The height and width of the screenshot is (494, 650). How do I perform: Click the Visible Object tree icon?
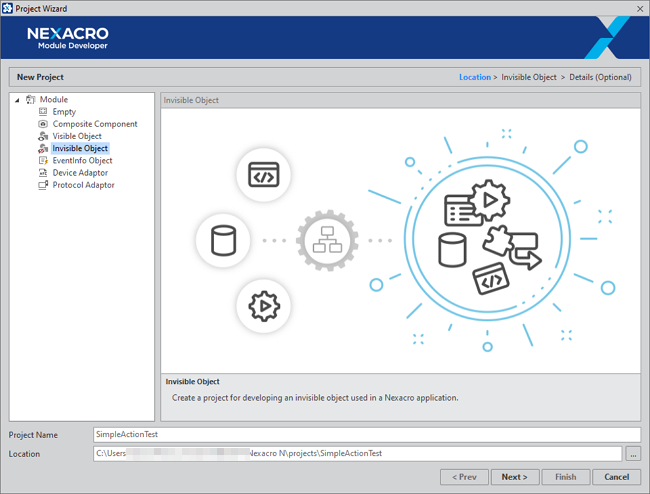[x=43, y=136]
